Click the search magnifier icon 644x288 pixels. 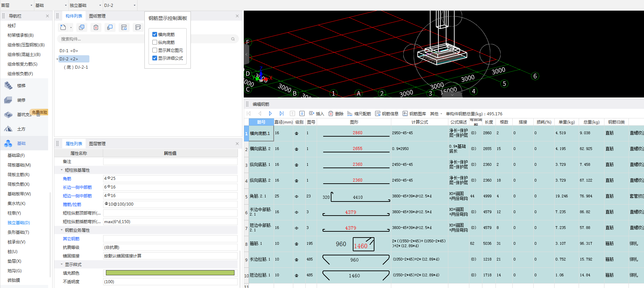tap(233, 39)
